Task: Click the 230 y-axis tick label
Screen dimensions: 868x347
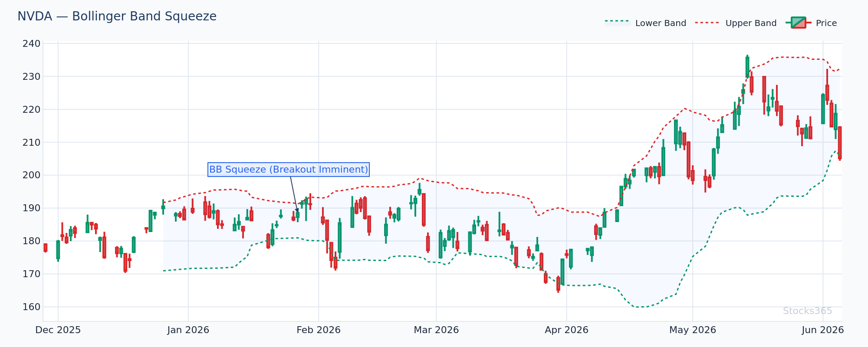Action: 32,77
